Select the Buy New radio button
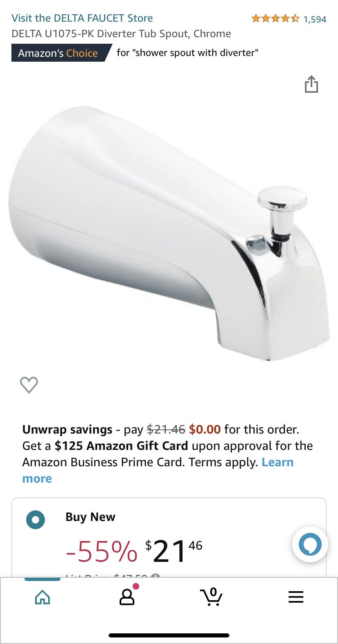The image size is (338, 644). pos(36,520)
